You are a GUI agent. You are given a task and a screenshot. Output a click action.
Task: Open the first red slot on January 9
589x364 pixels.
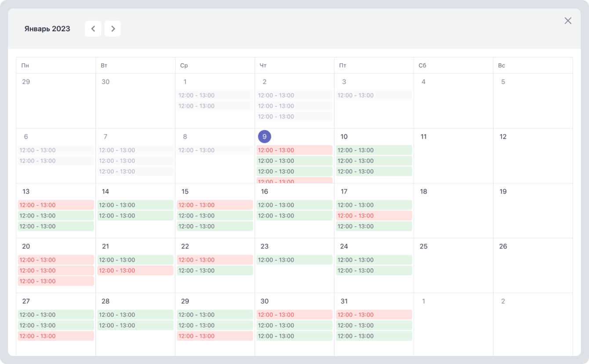click(294, 150)
